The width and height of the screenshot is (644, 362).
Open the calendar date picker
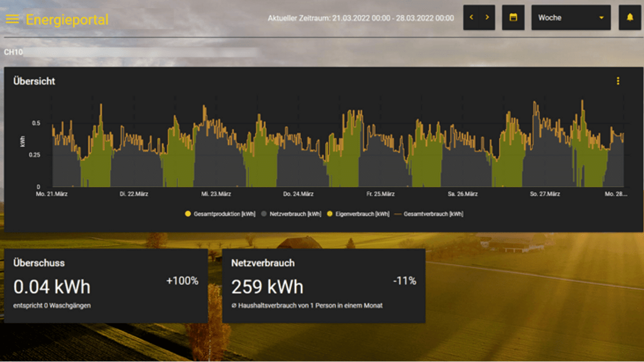[513, 17]
